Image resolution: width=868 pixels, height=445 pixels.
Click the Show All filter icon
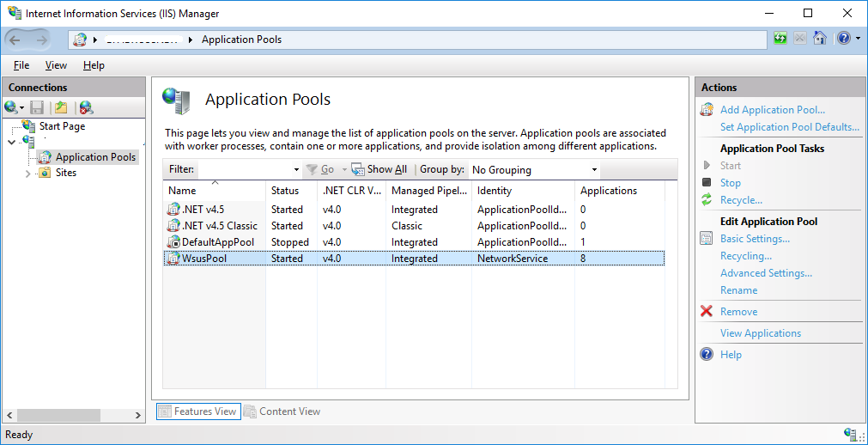(x=358, y=169)
